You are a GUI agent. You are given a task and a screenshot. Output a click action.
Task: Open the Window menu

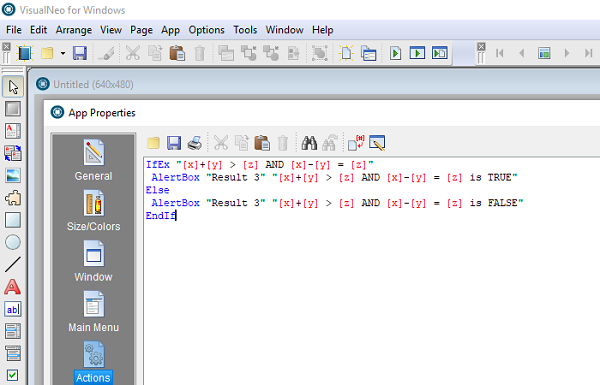point(284,30)
